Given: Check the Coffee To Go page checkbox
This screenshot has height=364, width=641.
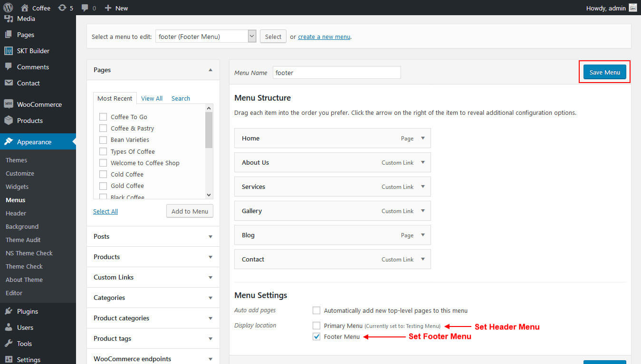Looking at the screenshot, I should [103, 117].
